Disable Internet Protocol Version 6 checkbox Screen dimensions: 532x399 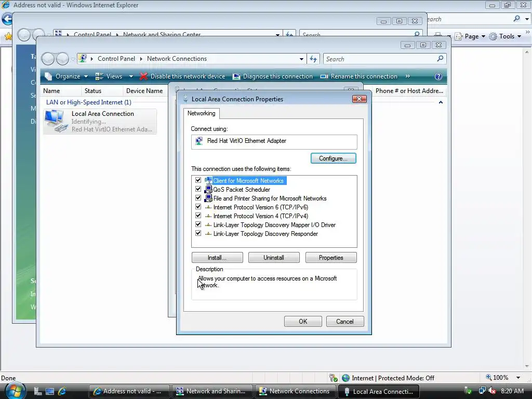(198, 207)
